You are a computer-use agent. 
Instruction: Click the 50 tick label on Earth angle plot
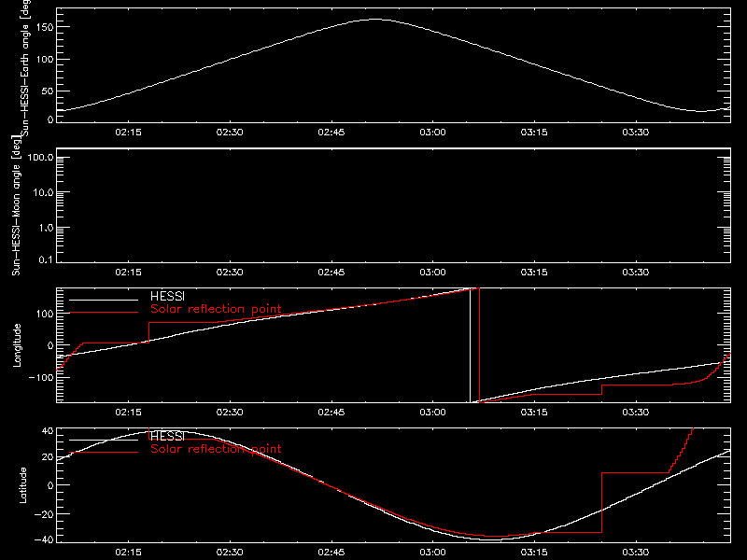[48, 91]
